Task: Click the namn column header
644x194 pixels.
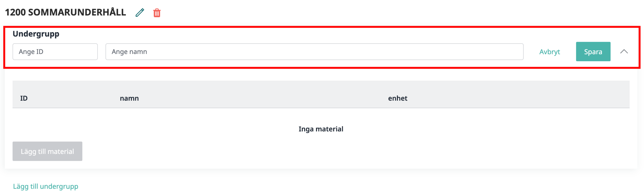Action: click(x=129, y=98)
